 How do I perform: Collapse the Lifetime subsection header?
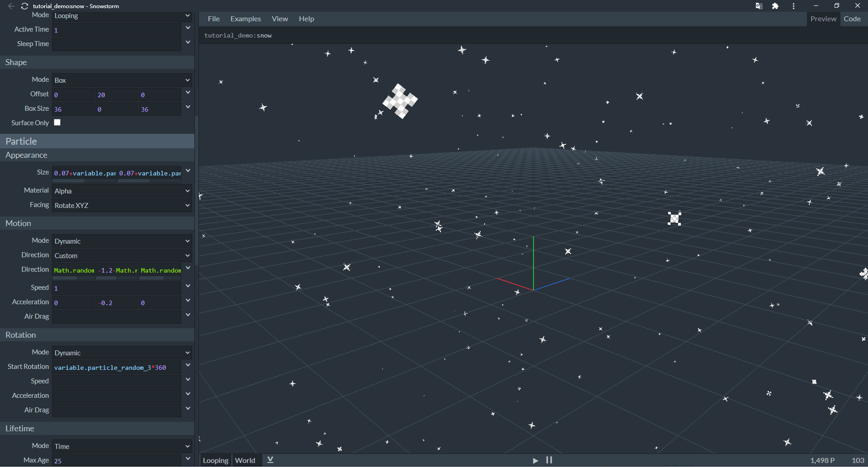(x=97, y=429)
